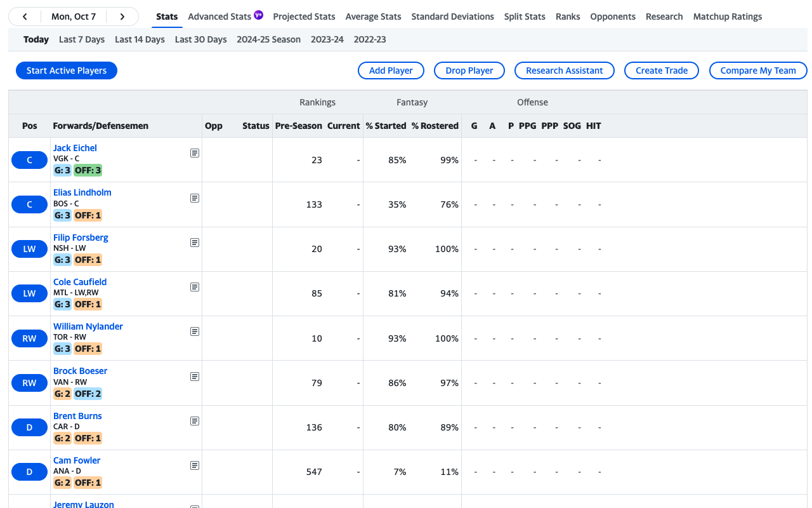The width and height of the screenshot is (812, 508).
Task: Open the Opponents tab
Action: [x=613, y=17]
